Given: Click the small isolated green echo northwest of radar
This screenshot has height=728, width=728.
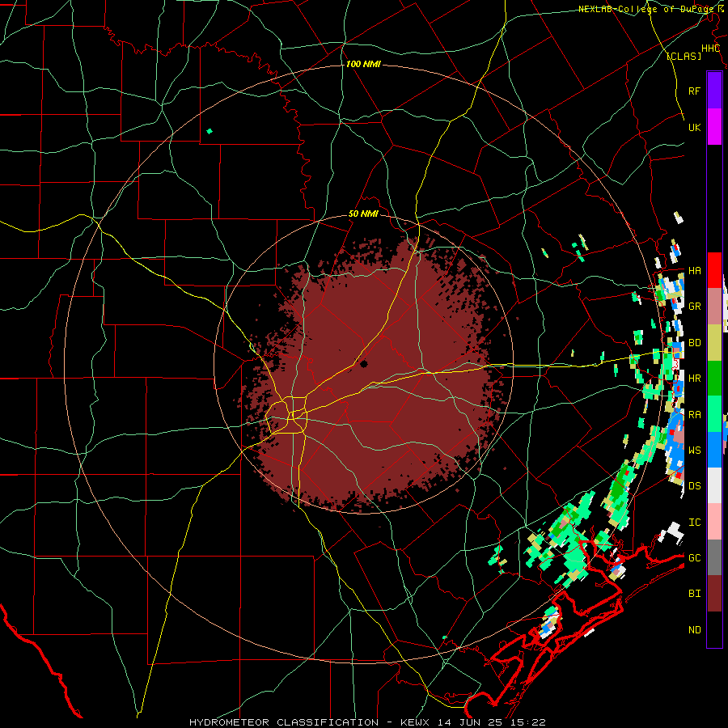Looking at the screenshot, I should point(210,131).
